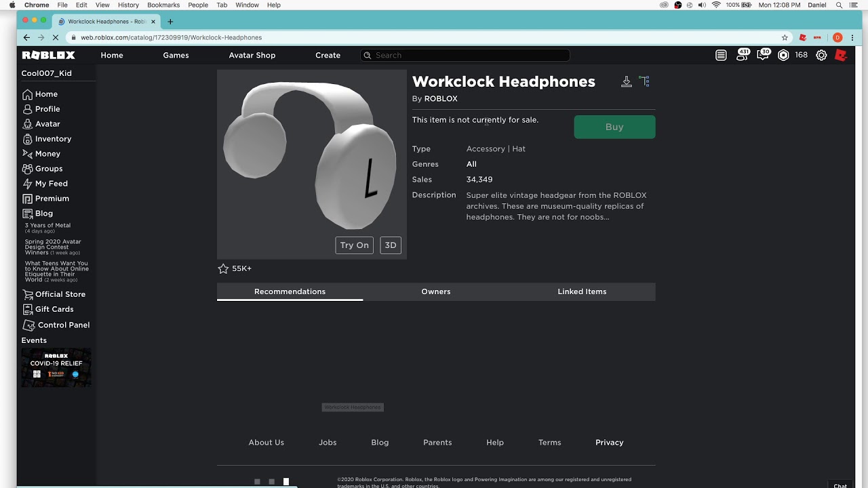
Task: Click the 168 Robux balance
Action: (x=802, y=56)
